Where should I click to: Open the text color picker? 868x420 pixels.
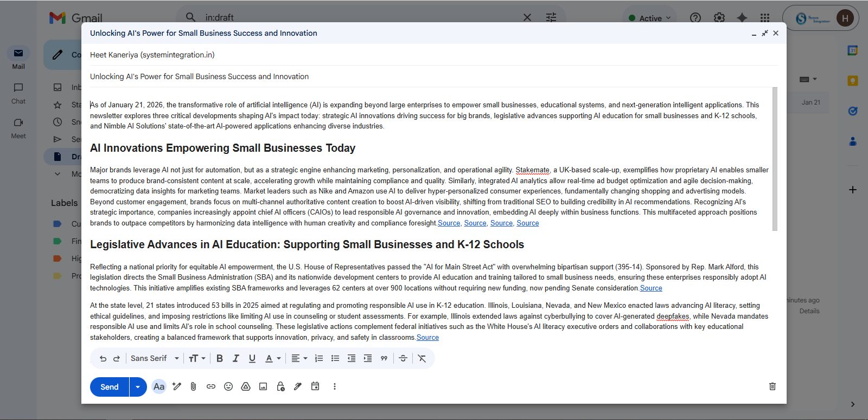point(272,358)
